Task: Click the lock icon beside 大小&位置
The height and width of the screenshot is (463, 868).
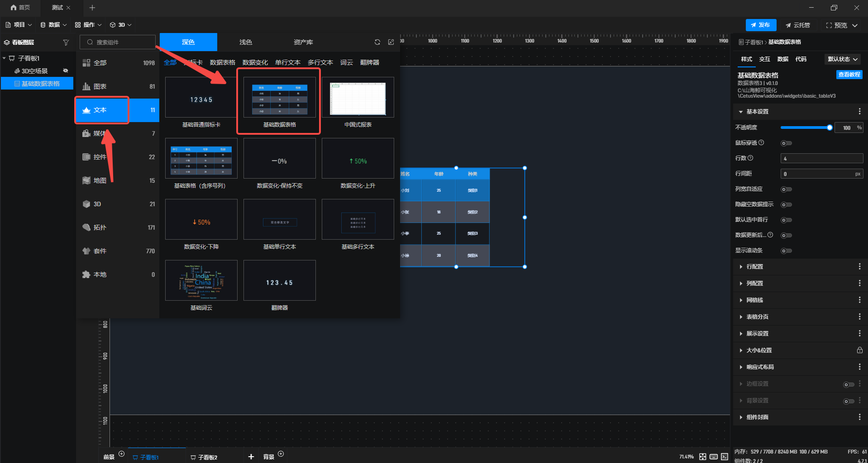Action: coord(859,350)
